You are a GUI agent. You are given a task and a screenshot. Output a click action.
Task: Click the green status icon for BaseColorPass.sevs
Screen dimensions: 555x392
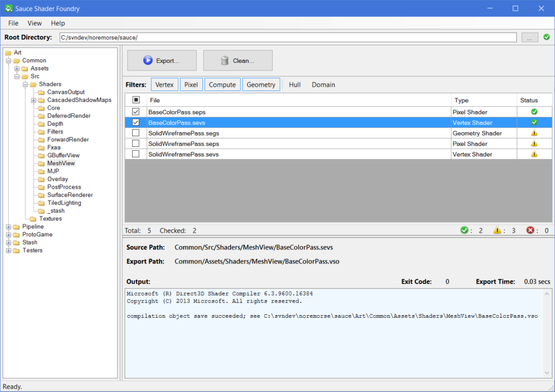tap(534, 123)
